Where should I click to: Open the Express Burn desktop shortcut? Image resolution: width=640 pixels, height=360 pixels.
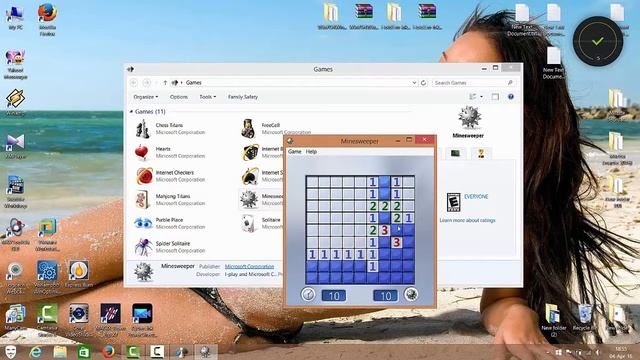click(79, 274)
